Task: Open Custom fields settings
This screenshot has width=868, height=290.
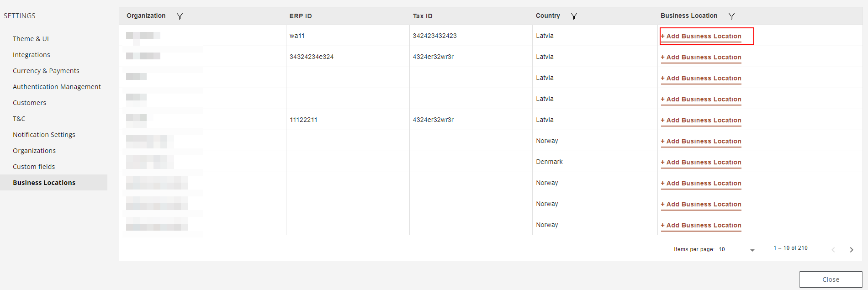Action: [34, 167]
